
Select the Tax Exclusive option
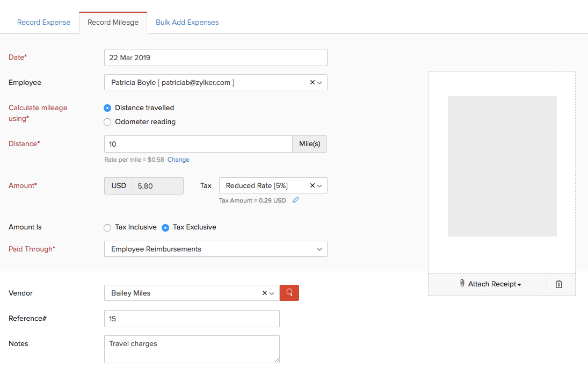[x=165, y=227]
